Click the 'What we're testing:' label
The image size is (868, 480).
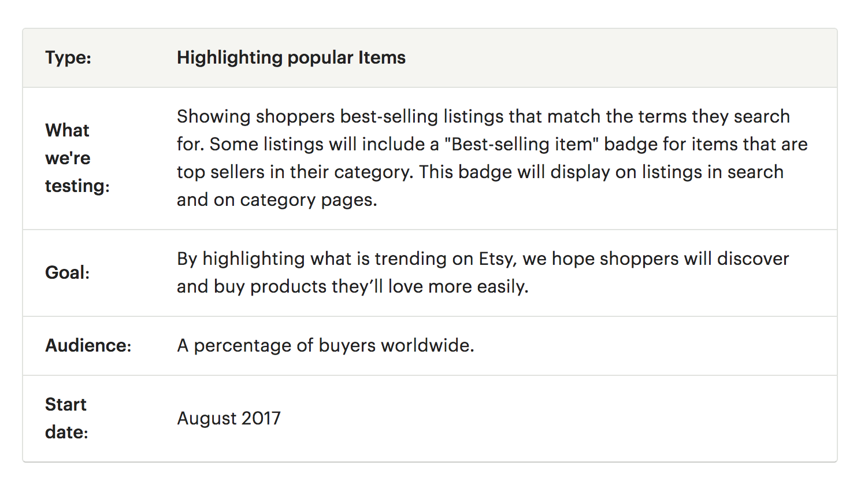[77, 158]
